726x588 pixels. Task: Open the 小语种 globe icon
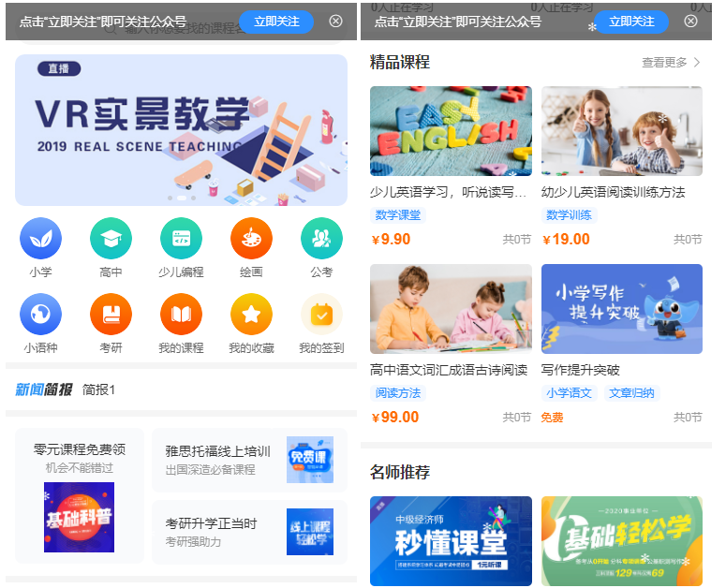40,314
